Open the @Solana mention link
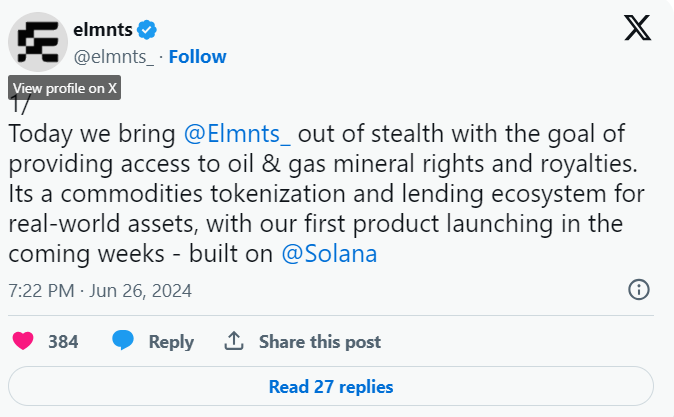This screenshot has width=674, height=417. 329,254
